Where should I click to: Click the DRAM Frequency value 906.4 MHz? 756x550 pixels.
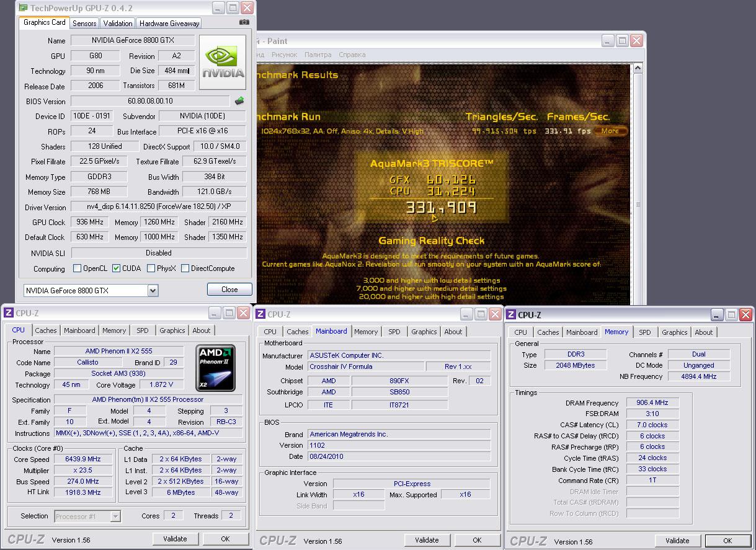tap(652, 403)
